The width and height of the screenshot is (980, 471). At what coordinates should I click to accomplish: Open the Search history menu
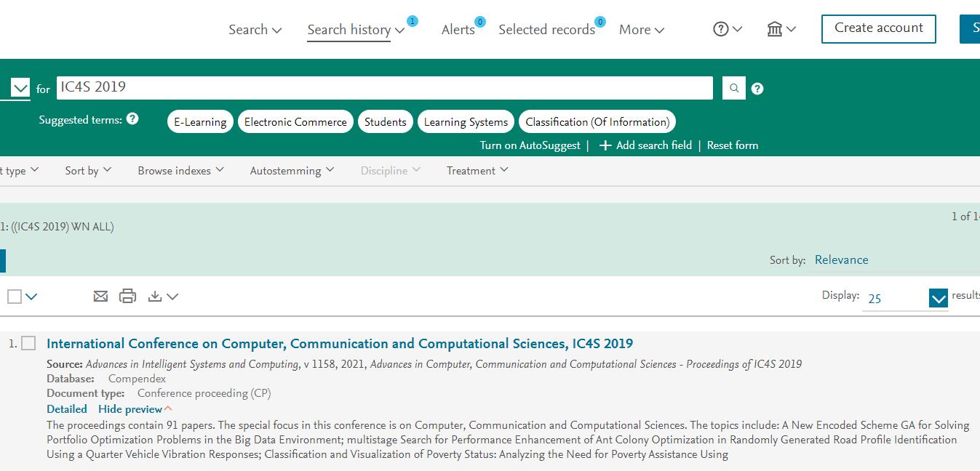(x=355, y=30)
